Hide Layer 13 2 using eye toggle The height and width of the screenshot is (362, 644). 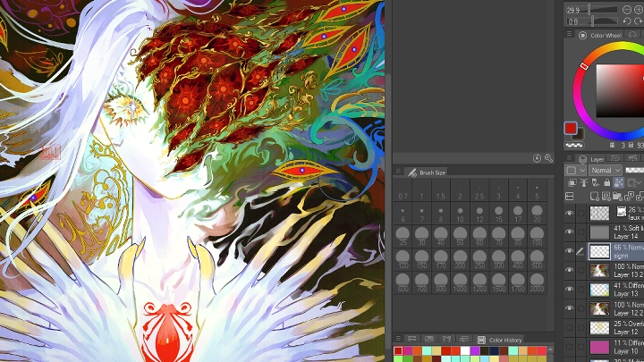coord(569,270)
